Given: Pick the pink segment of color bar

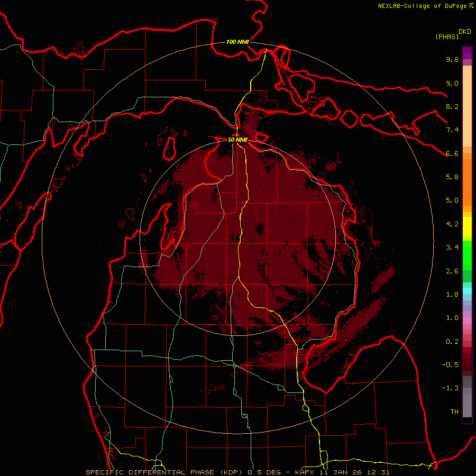Looking at the screenshot, I should pyautogui.click(x=467, y=321).
